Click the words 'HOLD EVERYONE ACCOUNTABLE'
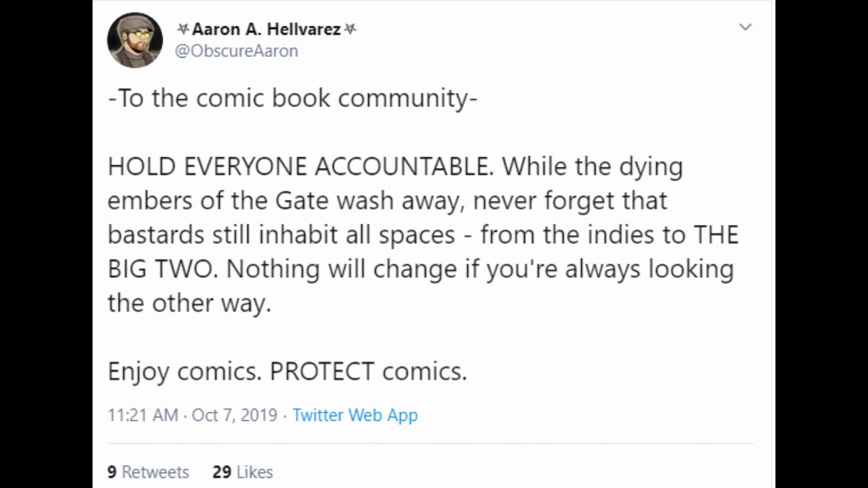This screenshot has width=868, height=488. click(x=300, y=167)
